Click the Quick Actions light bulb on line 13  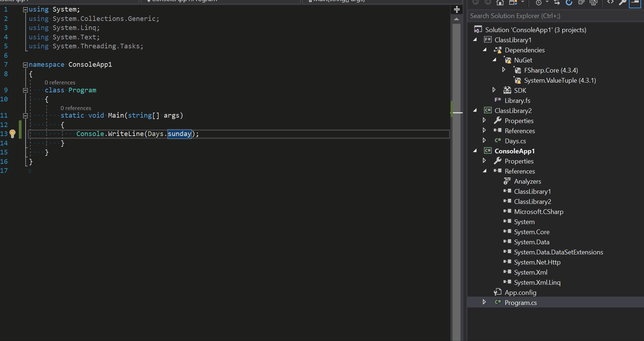coord(12,134)
